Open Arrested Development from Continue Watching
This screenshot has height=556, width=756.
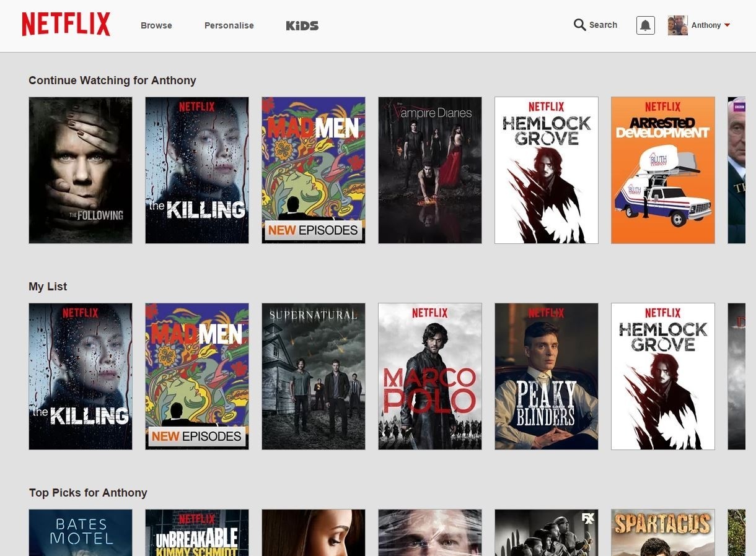663,170
